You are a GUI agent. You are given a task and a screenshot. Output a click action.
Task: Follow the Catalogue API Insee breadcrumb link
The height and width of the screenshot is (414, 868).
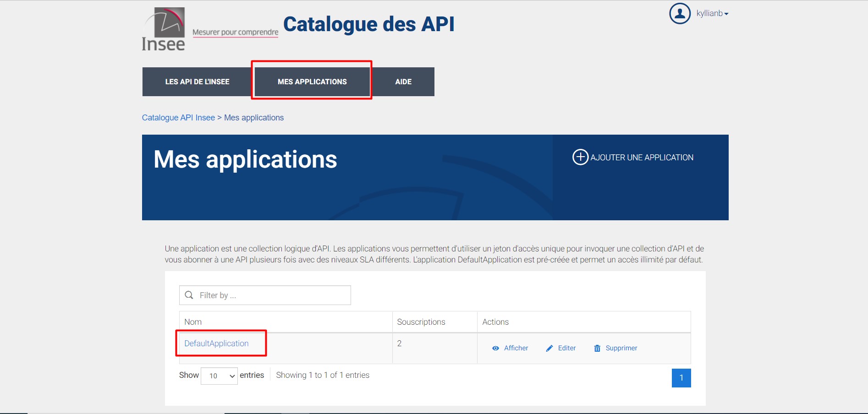tap(178, 118)
